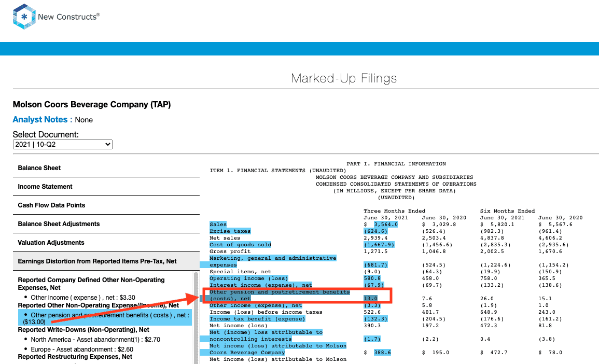The image size is (599, 364).
Task: Click the highlighted Cost of goods sold label
Action: (240, 245)
